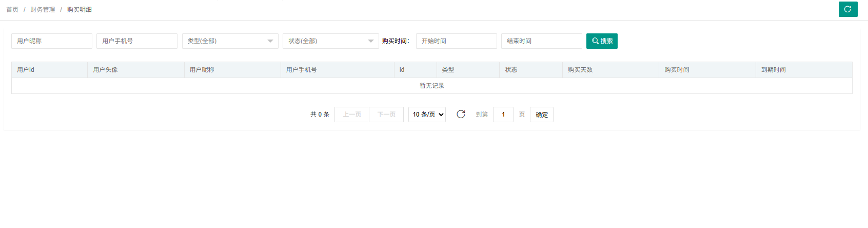Click the 下一页 pagination button
This screenshot has width=868, height=228.
coord(386,115)
